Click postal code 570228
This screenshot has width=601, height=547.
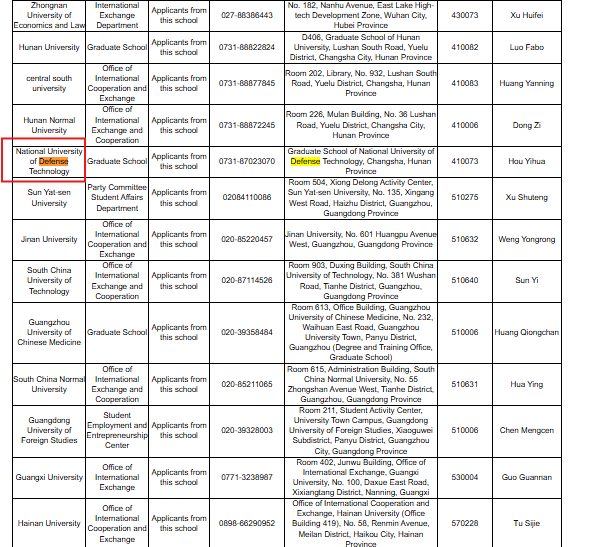coord(465,523)
